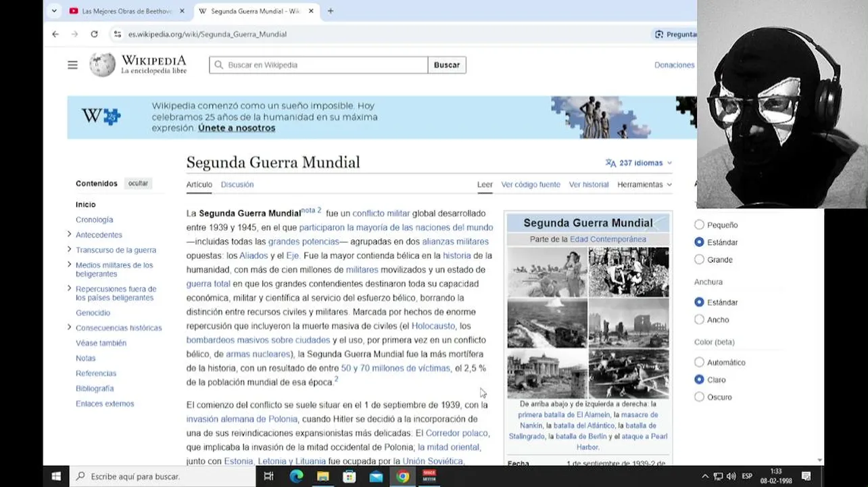The height and width of the screenshot is (487, 868).
Task: Open the Mail app from the taskbar
Action: (x=376, y=476)
